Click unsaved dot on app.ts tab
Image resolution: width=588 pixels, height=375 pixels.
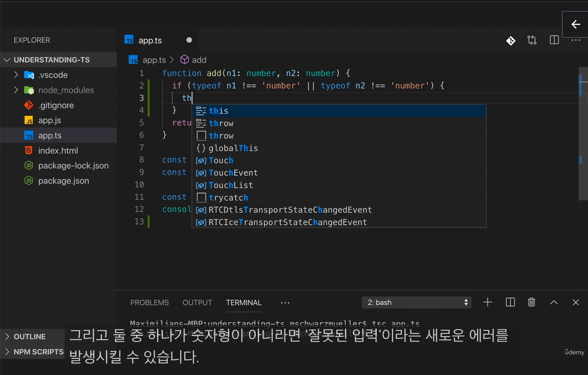coord(189,40)
